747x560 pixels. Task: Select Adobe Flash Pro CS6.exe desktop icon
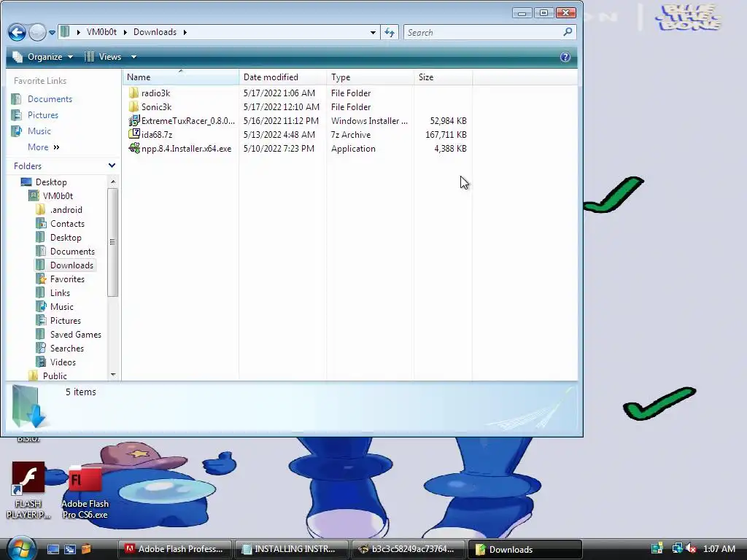[x=85, y=492]
